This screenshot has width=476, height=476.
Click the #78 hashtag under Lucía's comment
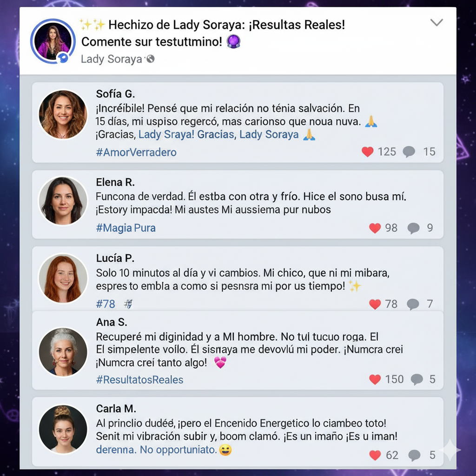(106, 304)
